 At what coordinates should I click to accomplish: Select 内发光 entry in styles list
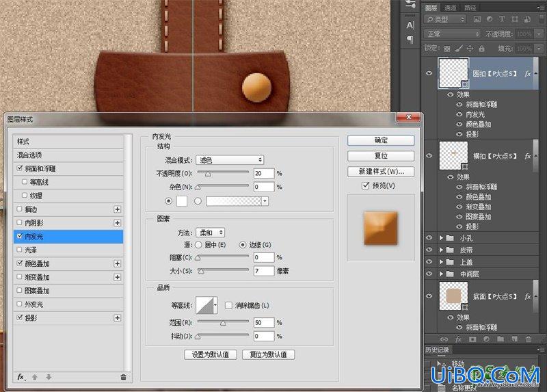68,237
